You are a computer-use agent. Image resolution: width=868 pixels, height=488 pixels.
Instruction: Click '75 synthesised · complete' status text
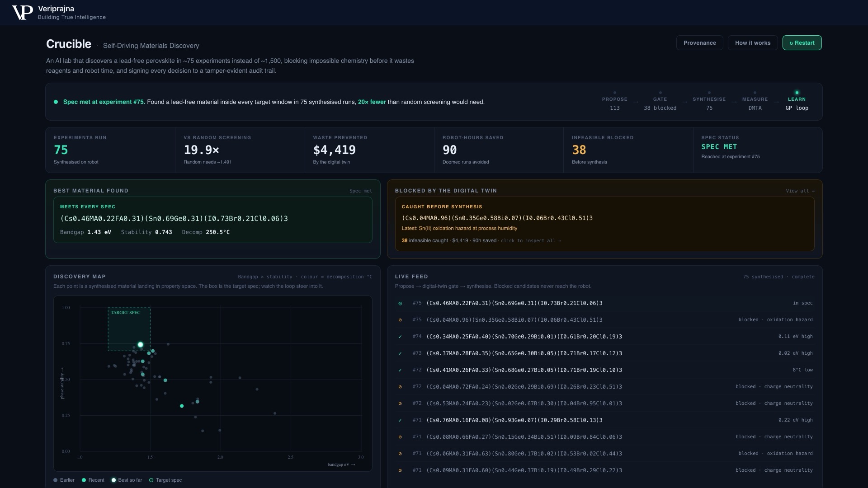(779, 277)
